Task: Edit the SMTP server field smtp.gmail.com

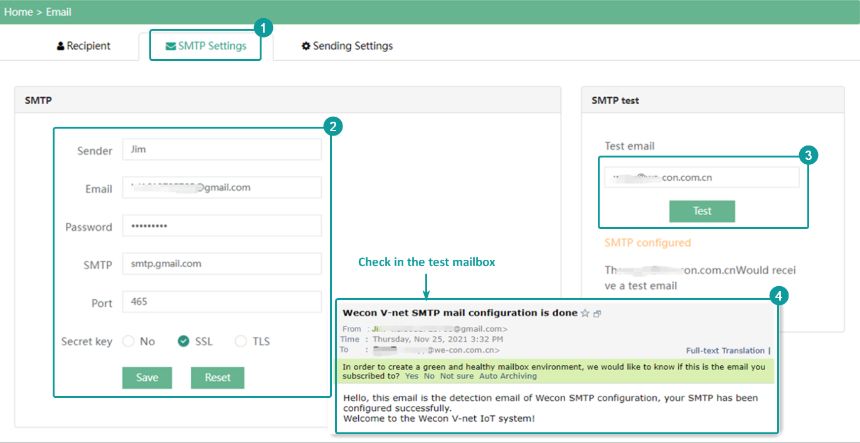Action: [x=222, y=264]
